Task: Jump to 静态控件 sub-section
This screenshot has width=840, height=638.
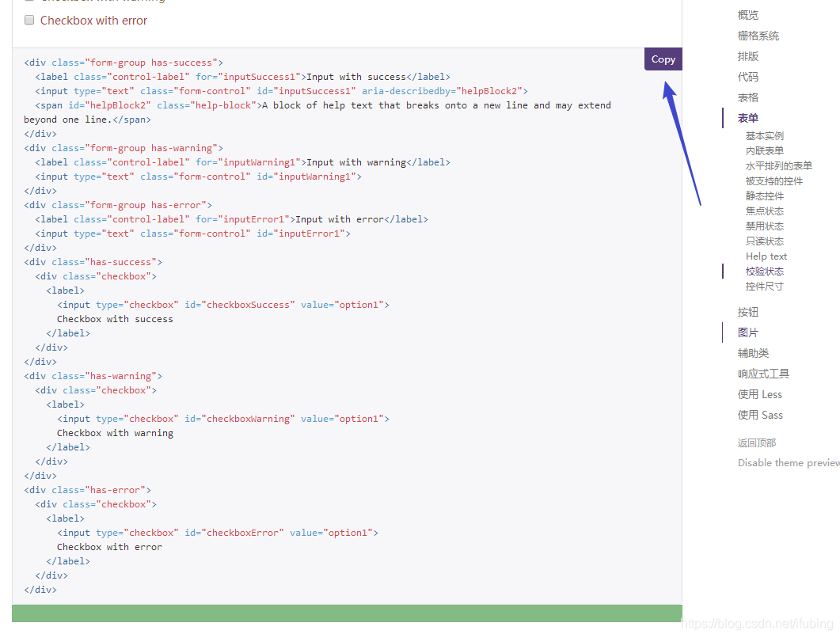Action: click(765, 196)
